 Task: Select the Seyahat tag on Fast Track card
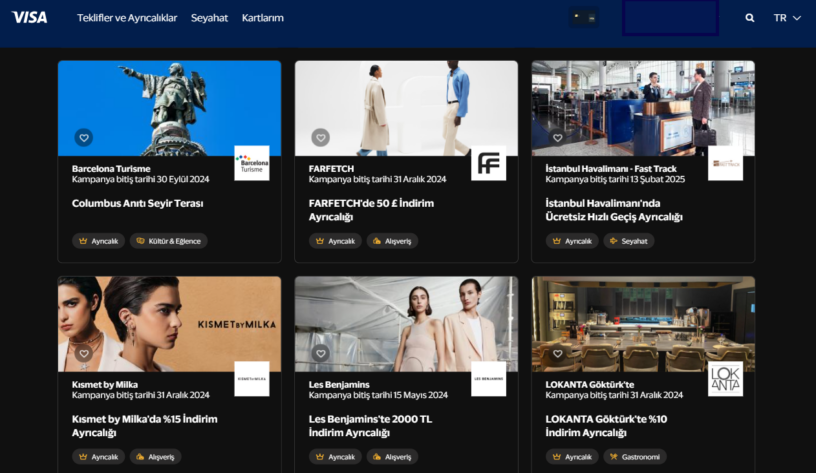coord(629,241)
